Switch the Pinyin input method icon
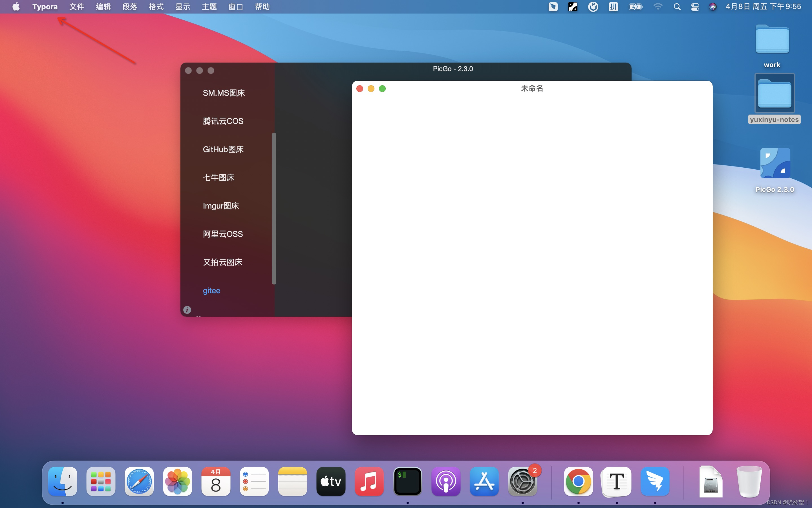The width and height of the screenshot is (812, 508). [x=613, y=7]
